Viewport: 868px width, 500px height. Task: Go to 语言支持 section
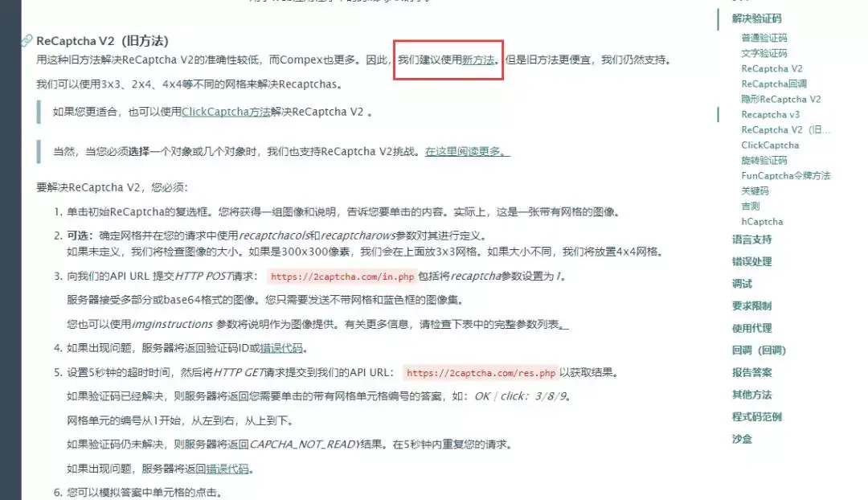[751, 240]
